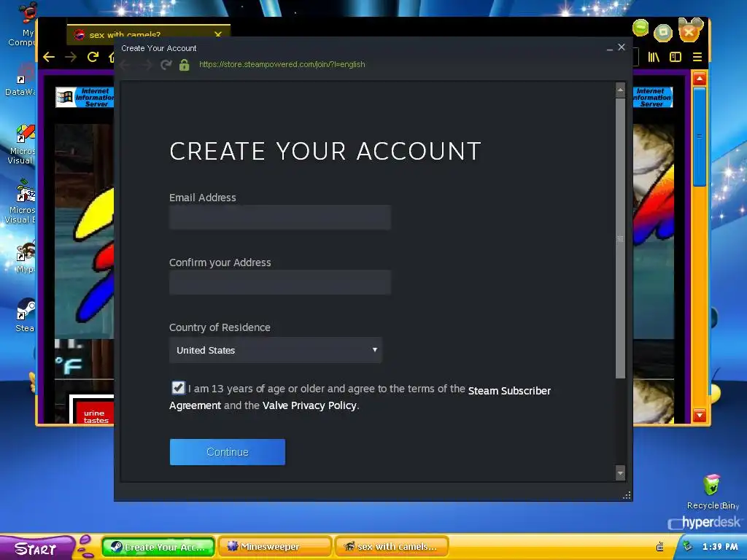Open the library icon in browser toolbar

click(x=654, y=57)
